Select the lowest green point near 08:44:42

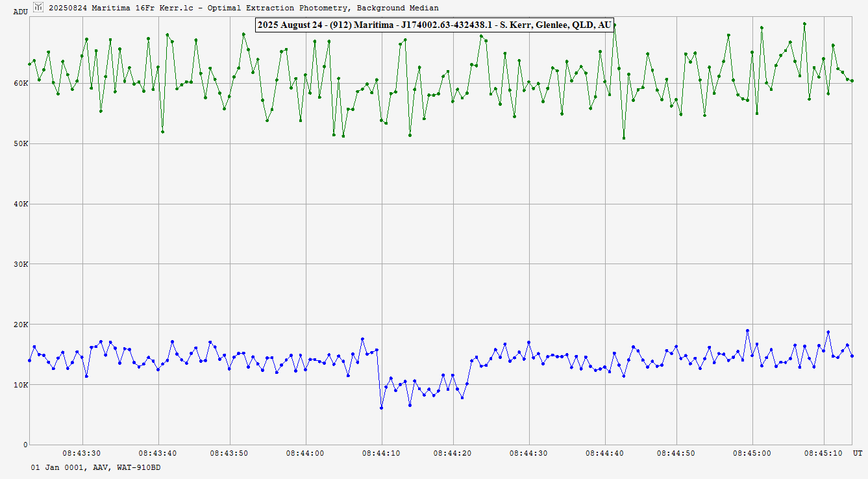click(x=624, y=138)
